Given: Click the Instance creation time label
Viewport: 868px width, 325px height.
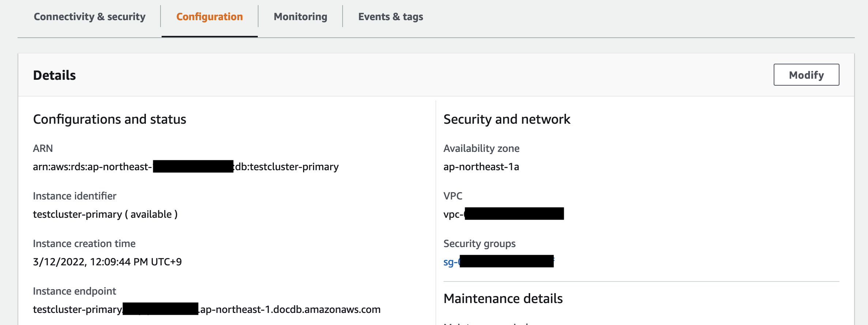Looking at the screenshot, I should click(84, 244).
